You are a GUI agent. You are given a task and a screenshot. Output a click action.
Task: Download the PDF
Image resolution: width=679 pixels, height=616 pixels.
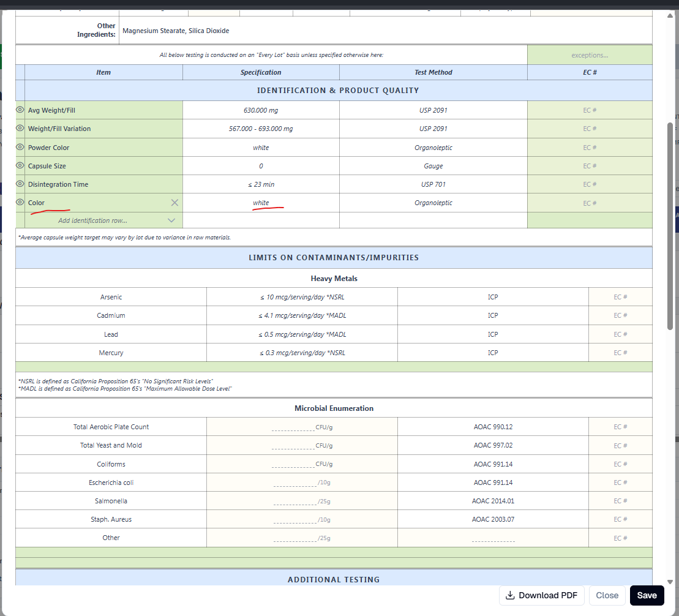pos(542,596)
